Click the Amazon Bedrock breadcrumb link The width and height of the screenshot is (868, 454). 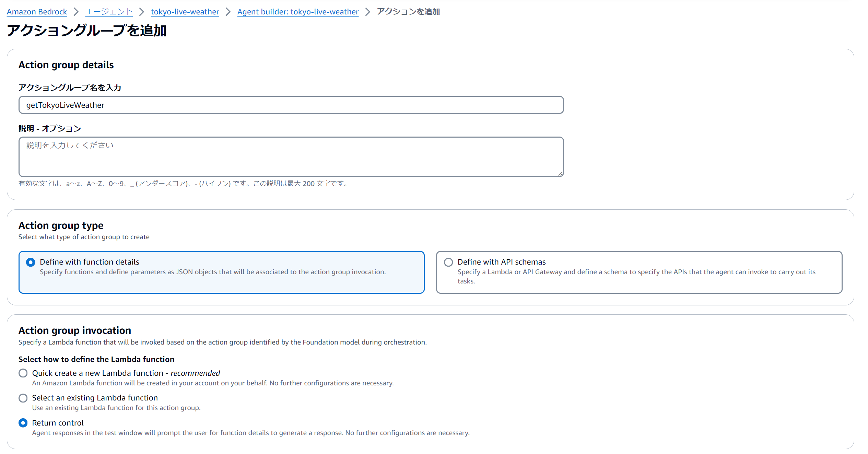(37, 12)
